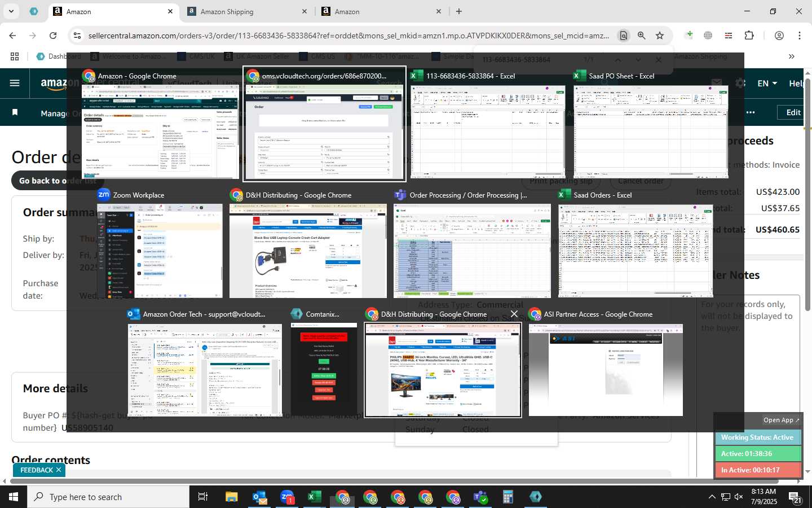Click the US$460.65 grand total
Image resolution: width=812 pixels, height=508 pixels.
coord(778,230)
